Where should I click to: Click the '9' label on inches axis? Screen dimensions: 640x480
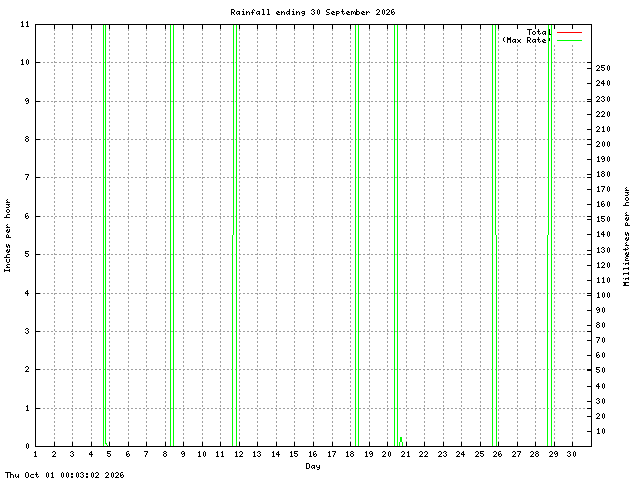pyautogui.click(x=27, y=101)
